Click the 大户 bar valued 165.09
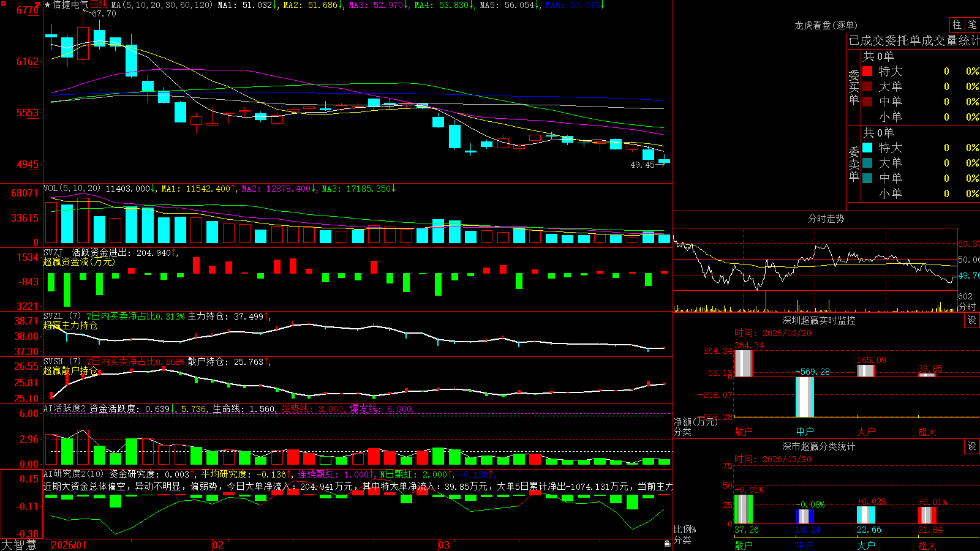 point(866,370)
